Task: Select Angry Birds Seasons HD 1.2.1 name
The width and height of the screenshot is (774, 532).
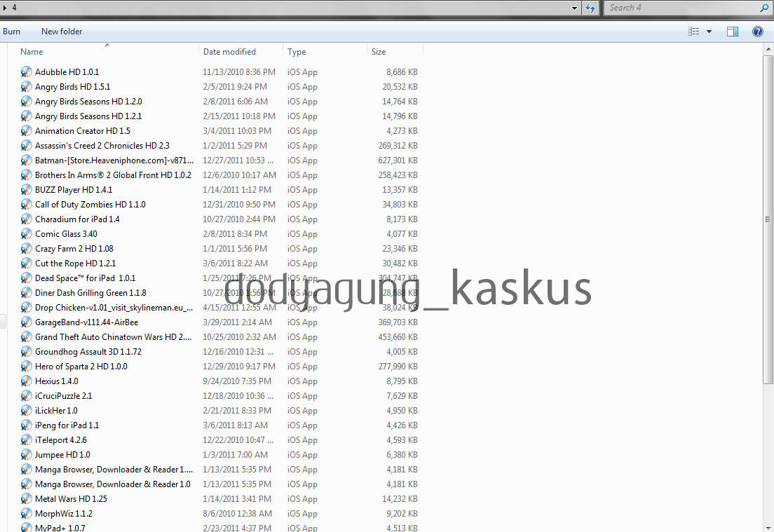Action: click(x=88, y=116)
